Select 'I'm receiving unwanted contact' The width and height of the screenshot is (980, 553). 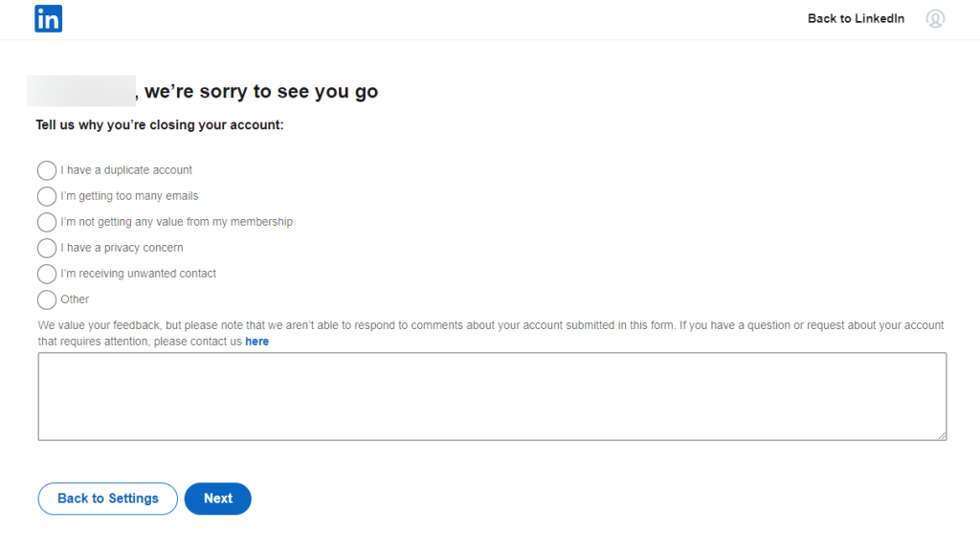click(x=46, y=274)
